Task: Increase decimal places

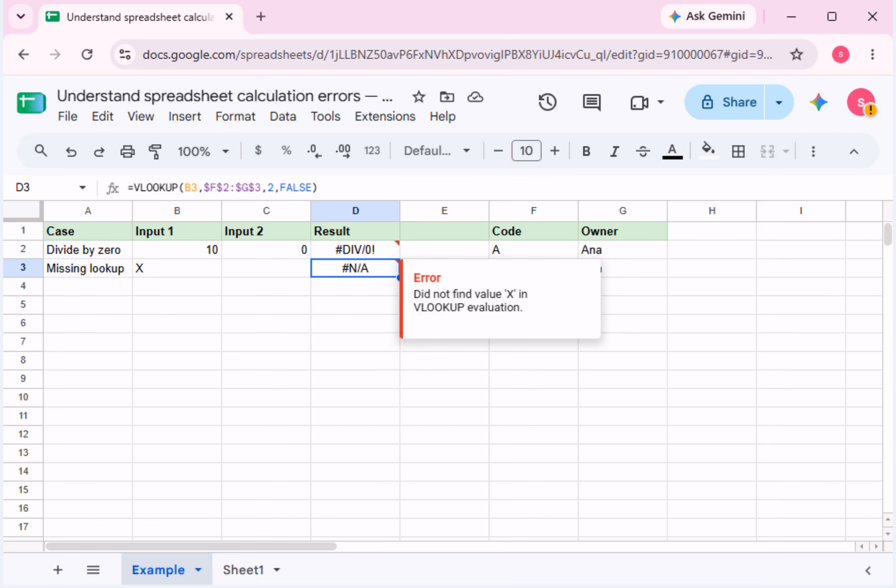Action: point(343,151)
